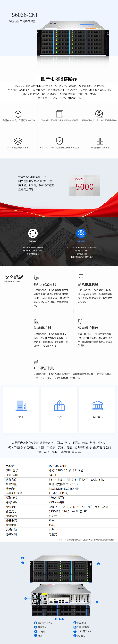Click the 产品型号 value TS6036-CNH in spec table
Screen dimensions: 118x644
coord(57,466)
